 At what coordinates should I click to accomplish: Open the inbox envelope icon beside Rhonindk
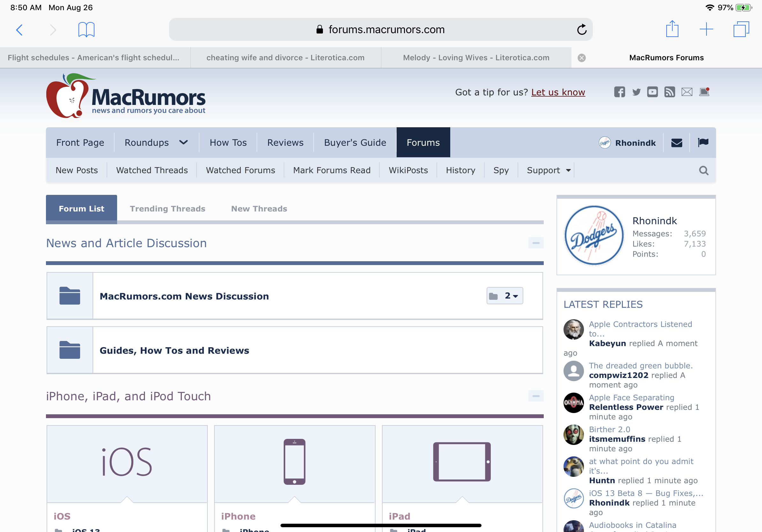click(676, 143)
